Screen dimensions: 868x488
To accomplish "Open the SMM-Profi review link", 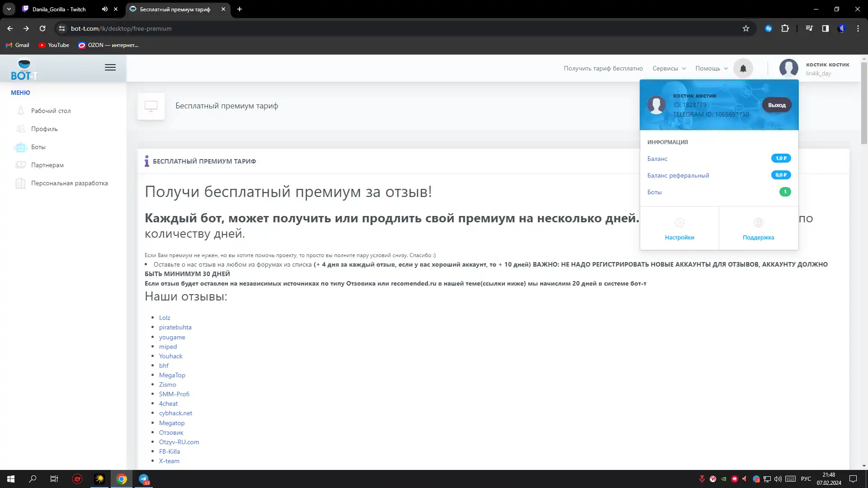I will [174, 394].
